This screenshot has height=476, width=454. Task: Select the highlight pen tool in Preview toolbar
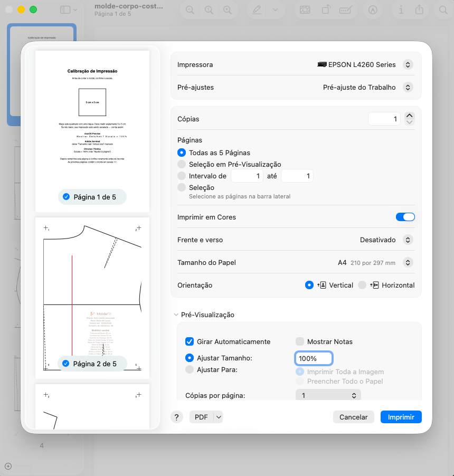point(257,10)
